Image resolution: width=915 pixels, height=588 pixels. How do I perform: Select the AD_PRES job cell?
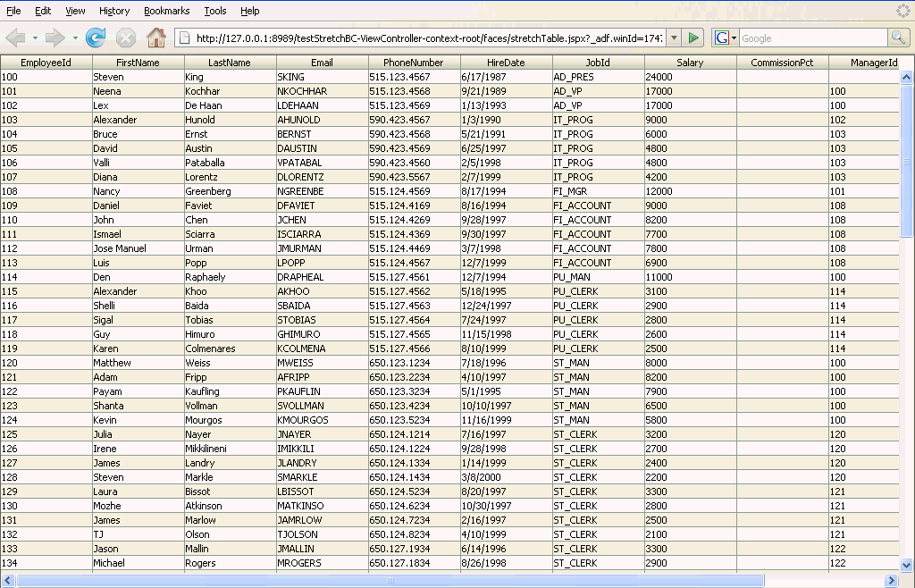[x=598, y=77]
